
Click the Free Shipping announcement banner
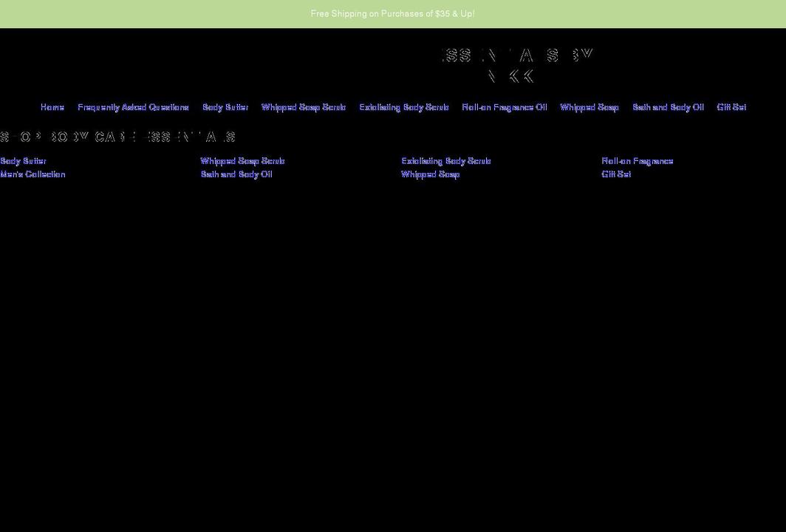393,13
